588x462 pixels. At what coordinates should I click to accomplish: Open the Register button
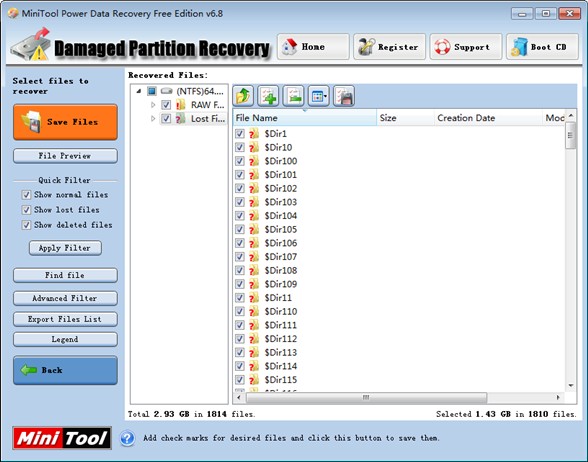point(389,47)
